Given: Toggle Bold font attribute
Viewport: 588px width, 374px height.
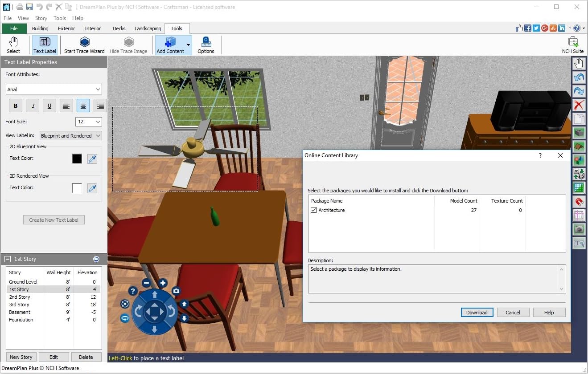Looking at the screenshot, I should [x=16, y=106].
